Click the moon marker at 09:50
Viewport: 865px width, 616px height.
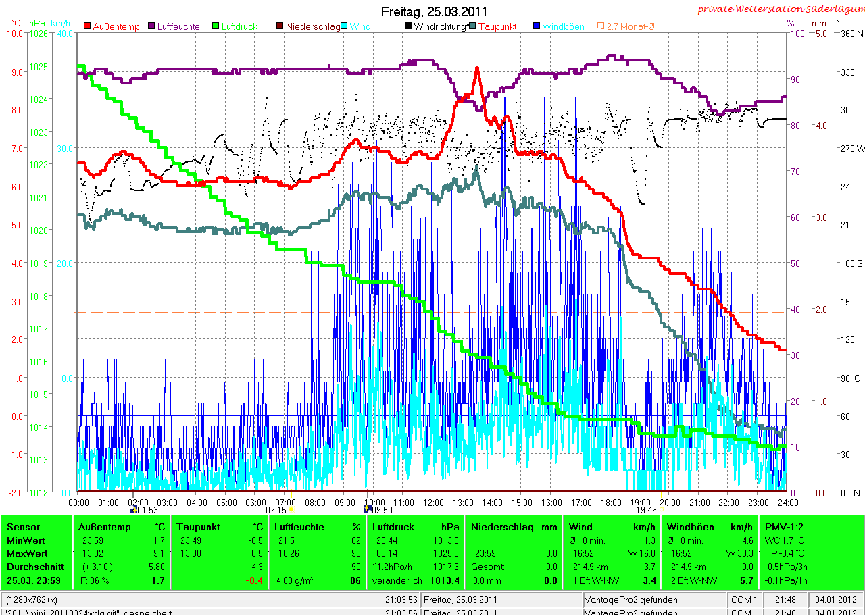coord(368,509)
